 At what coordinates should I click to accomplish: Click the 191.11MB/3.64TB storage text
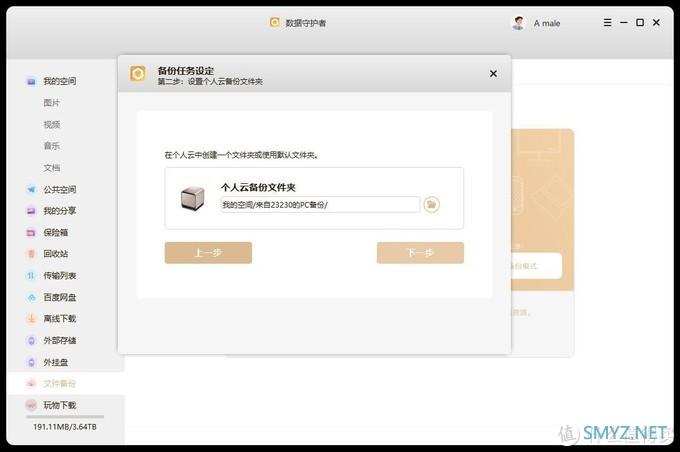tap(65, 427)
